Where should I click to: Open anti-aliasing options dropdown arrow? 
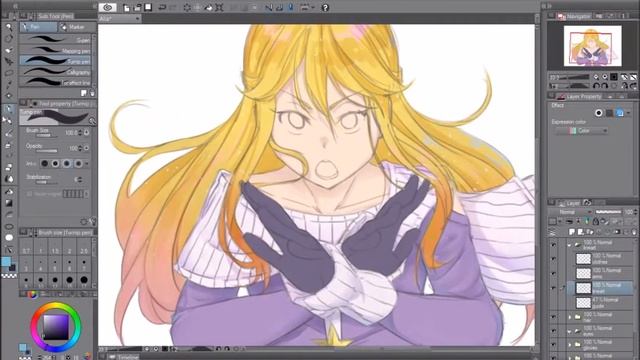click(x=87, y=163)
